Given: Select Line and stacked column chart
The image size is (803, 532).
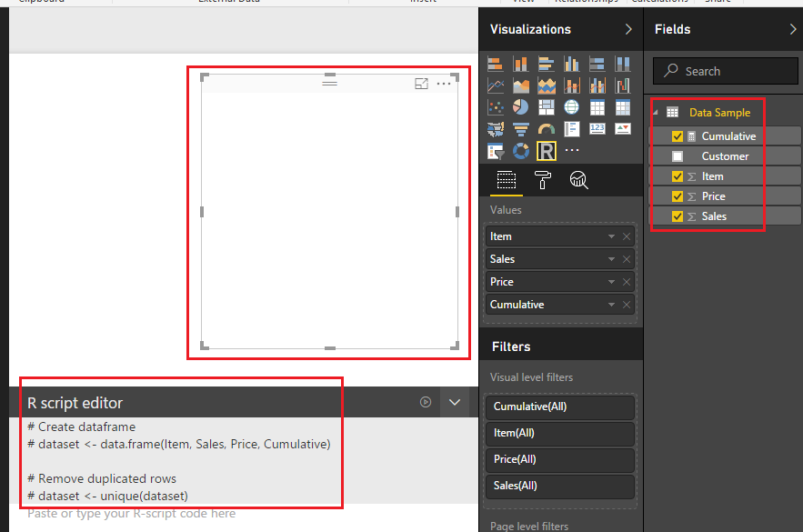Looking at the screenshot, I should click(571, 85).
